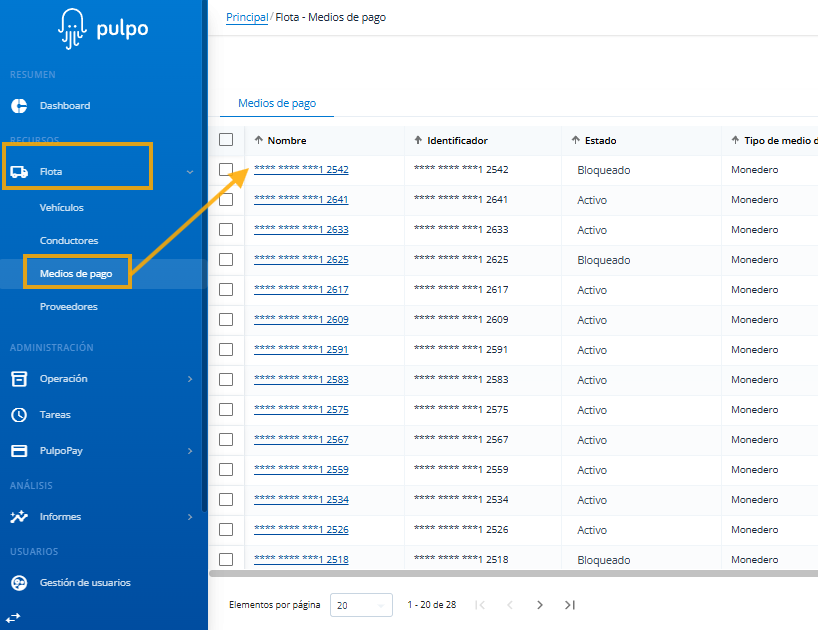Open Vehículos in the sidebar
The width and height of the screenshot is (818, 630).
click(x=62, y=208)
